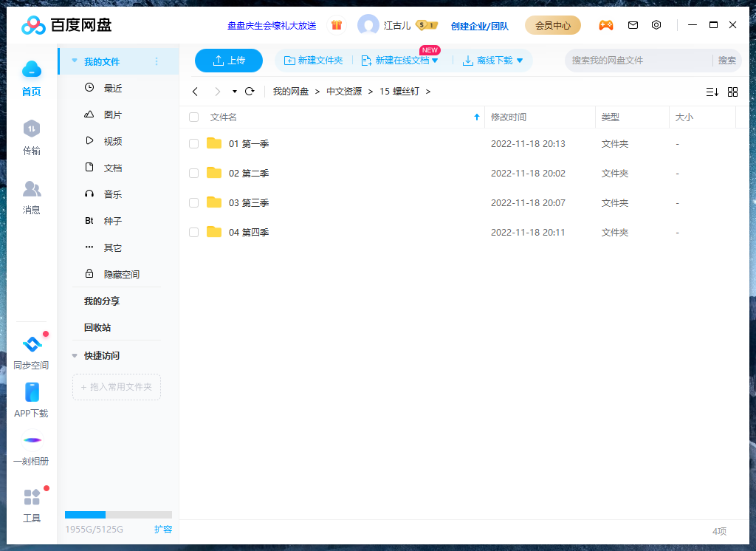Expand the 离线下载 dropdown arrow
Viewport: 756px width, 551px height.
[520, 61]
